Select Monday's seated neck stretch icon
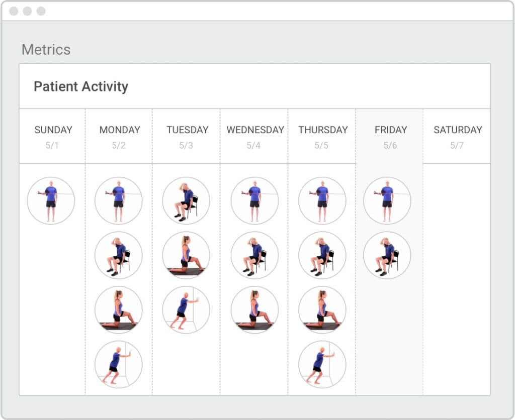The width and height of the screenshot is (515, 420). click(x=119, y=255)
